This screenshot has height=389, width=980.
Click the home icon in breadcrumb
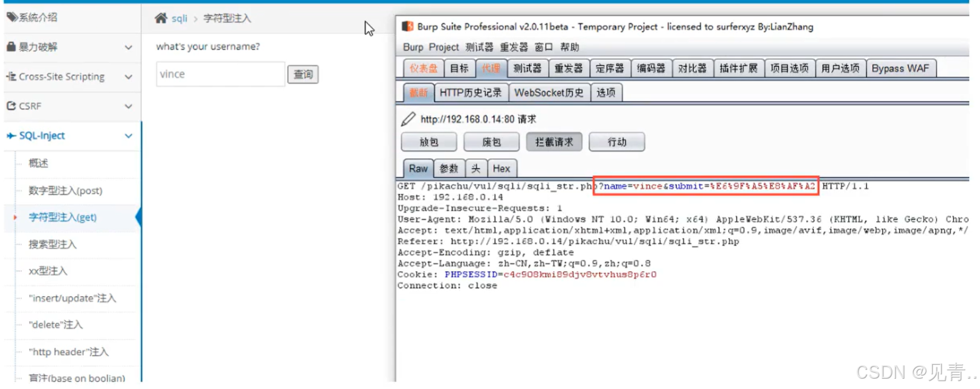(x=161, y=18)
